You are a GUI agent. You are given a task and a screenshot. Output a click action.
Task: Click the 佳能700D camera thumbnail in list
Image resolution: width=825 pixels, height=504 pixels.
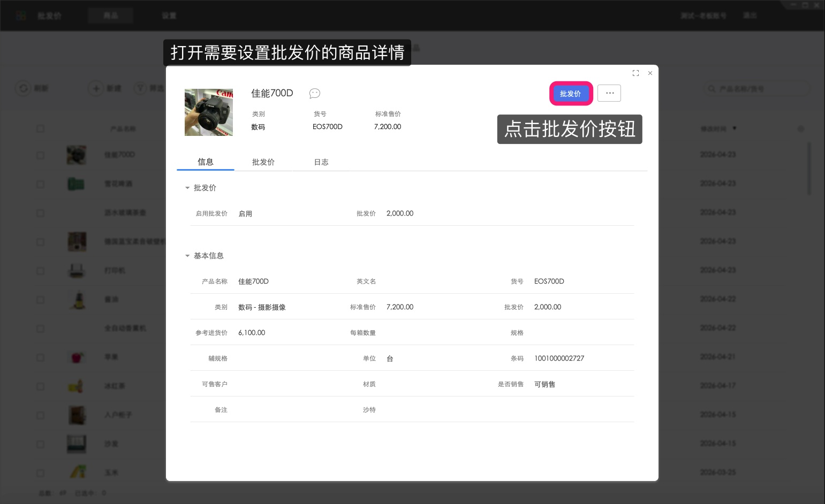click(77, 155)
